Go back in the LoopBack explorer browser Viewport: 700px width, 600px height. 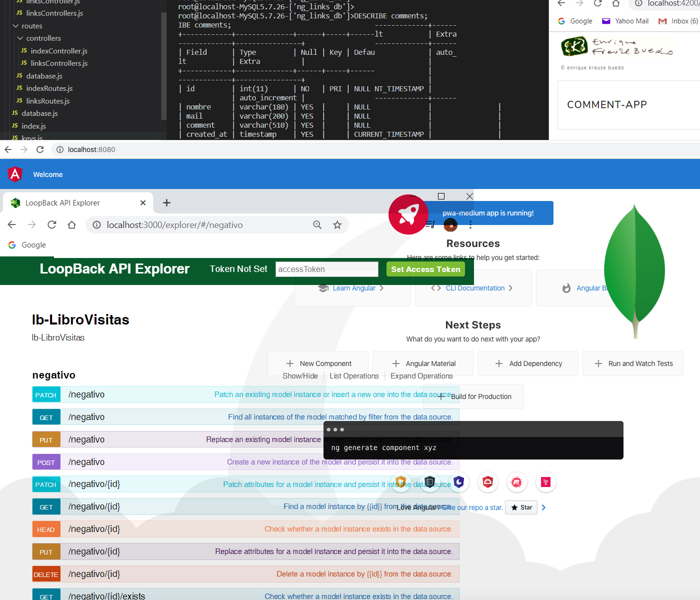pyautogui.click(x=12, y=224)
